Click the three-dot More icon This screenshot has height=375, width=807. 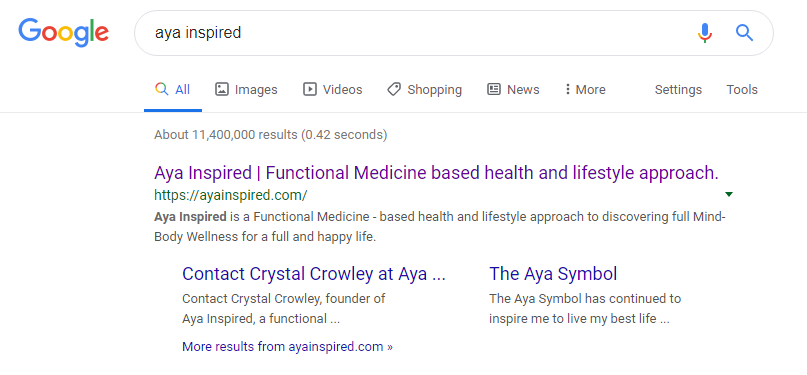pyautogui.click(x=567, y=90)
